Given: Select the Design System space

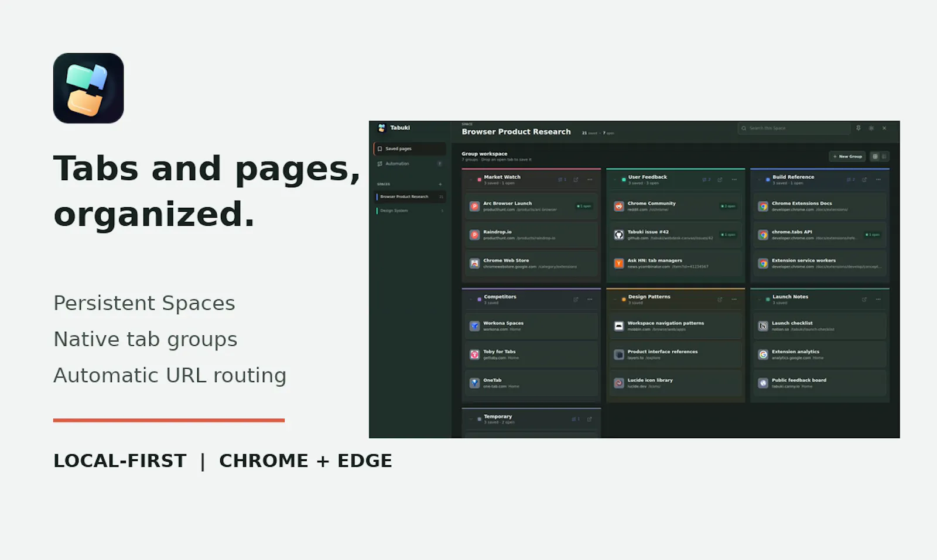Looking at the screenshot, I should pyautogui.click(x=410, y=211).
